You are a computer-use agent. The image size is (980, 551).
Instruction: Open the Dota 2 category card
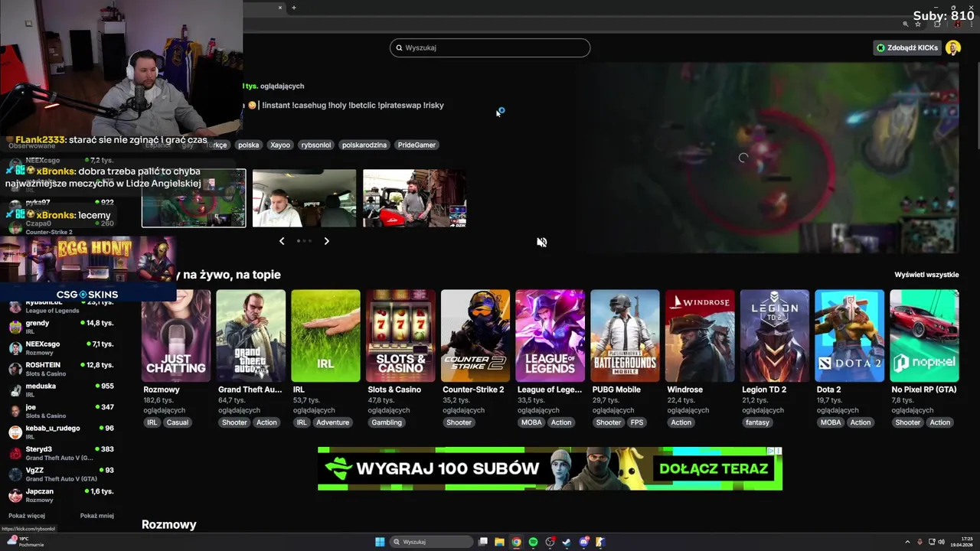click(849, 335)
